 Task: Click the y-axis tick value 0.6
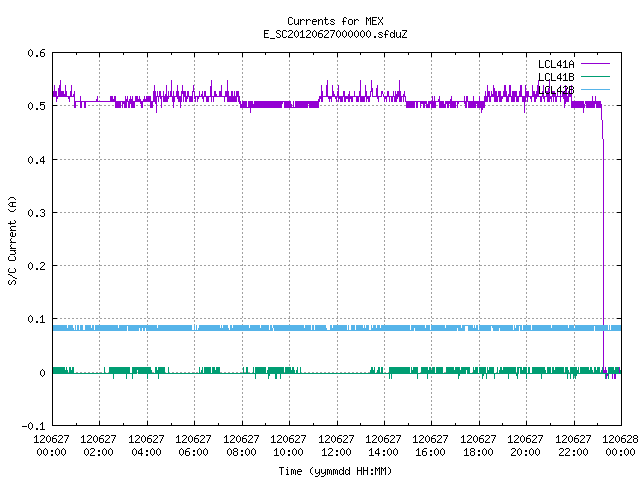[36, 53]
